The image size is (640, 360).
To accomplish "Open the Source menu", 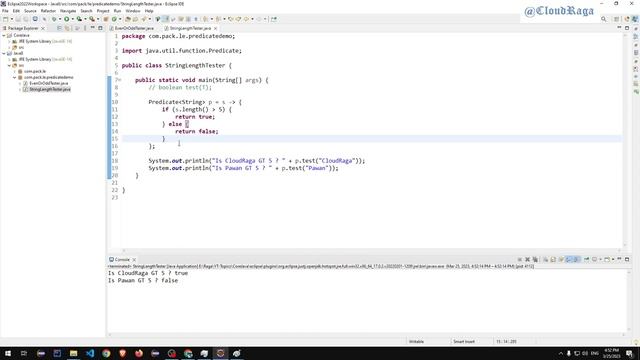I will click(30, 11).
